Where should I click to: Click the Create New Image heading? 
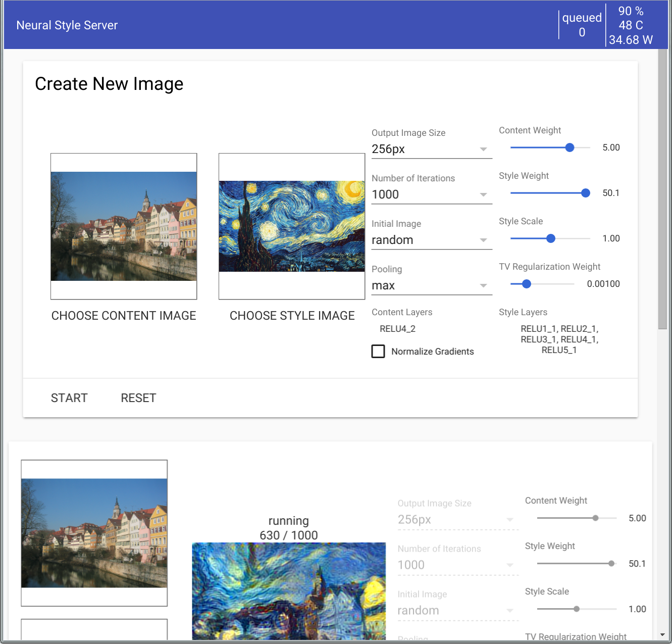tap(109, 84)
